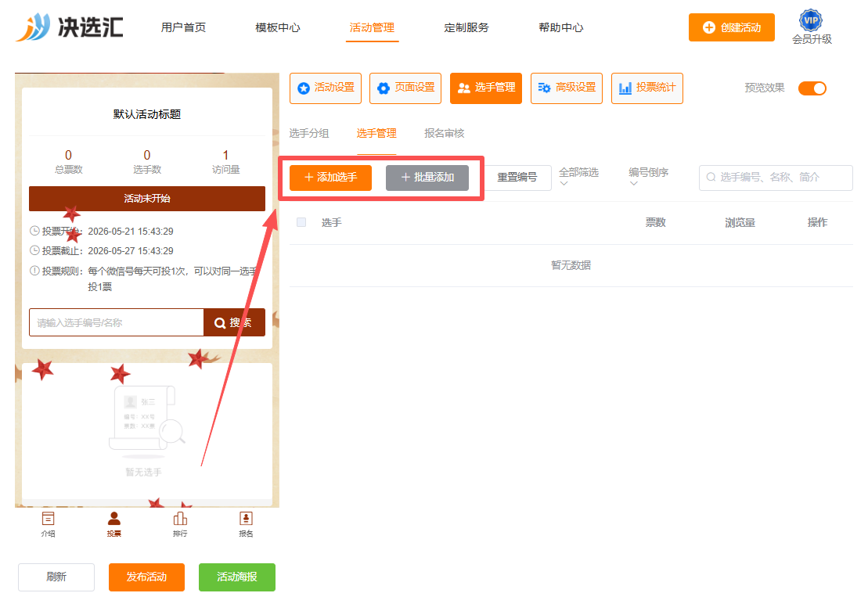Tap the 报名 signup icon in preview

click(x=246, y=519)
